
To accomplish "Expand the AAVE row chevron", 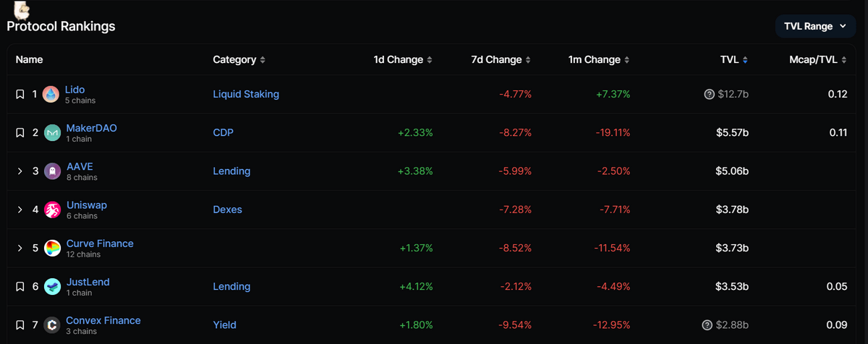I will click(x=20, y=171).
